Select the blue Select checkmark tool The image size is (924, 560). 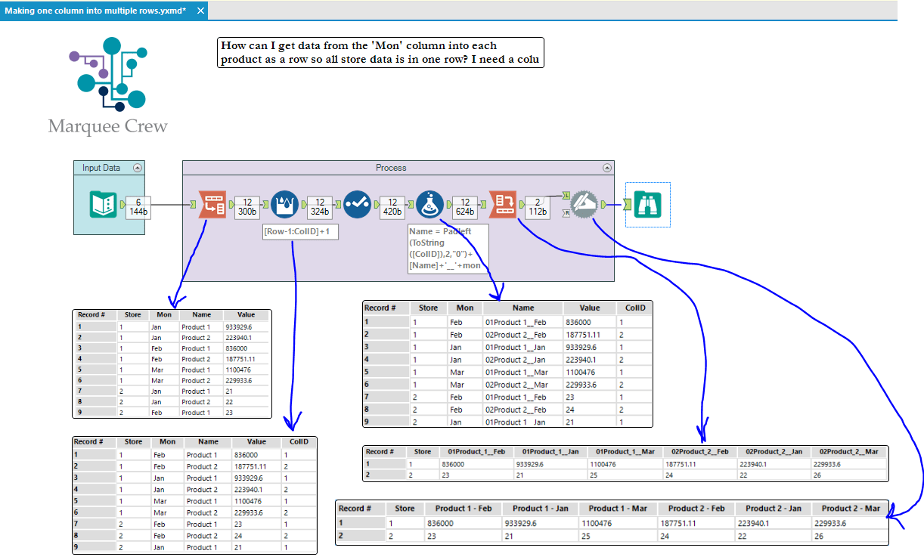[x=357, y=204]
